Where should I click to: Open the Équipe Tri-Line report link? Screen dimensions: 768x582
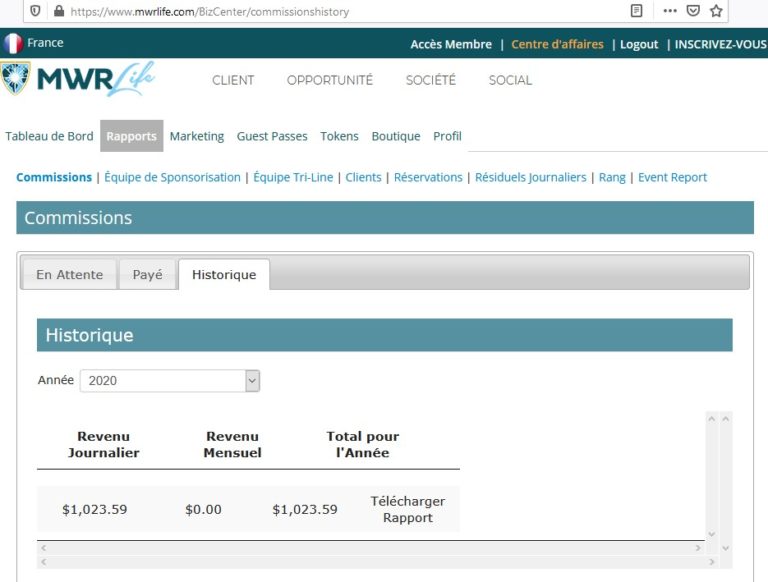click(x=293, y=177)
